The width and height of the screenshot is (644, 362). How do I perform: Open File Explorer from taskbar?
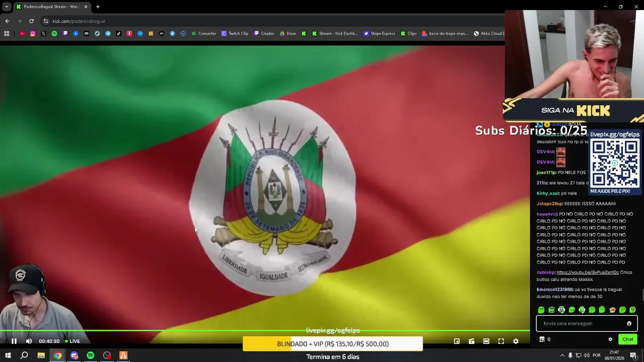coord(41,355)
